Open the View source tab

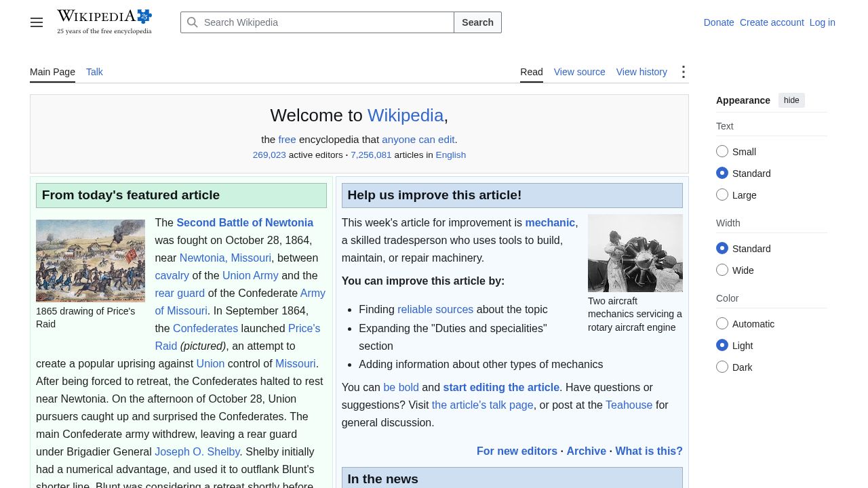pyautogui.click(x=579, y=72)
